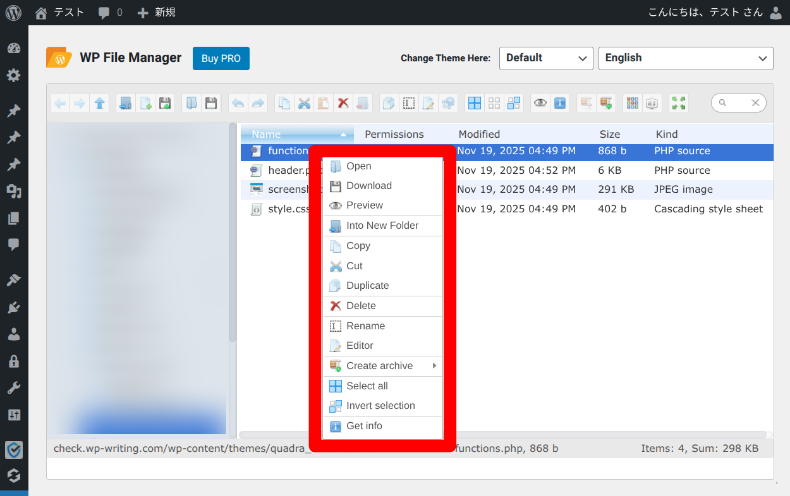790x496 pixels.
Task: Click the toolbar Select none icon
Action: pyautogui.click(x=494, y=104)
